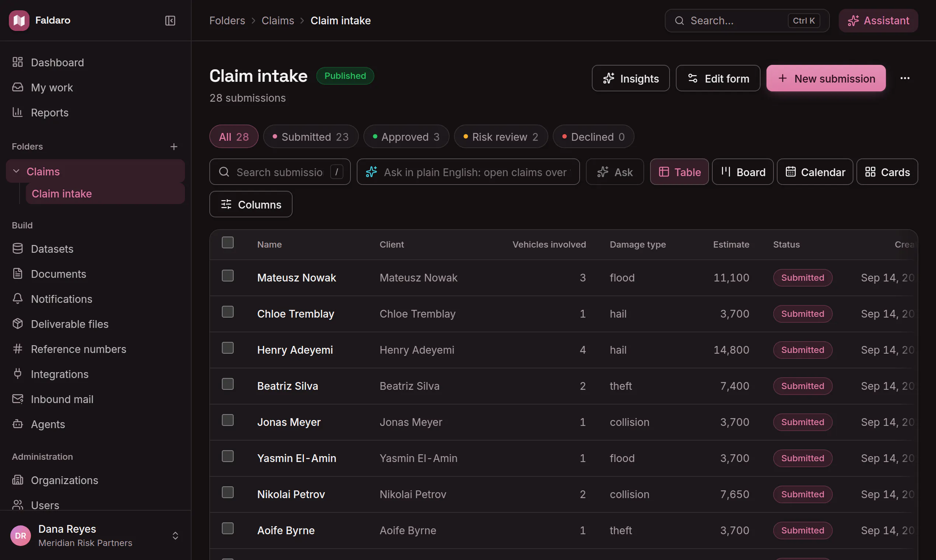Focus the Ask in plain English field
936x560 pixels.
click(468, 172)
